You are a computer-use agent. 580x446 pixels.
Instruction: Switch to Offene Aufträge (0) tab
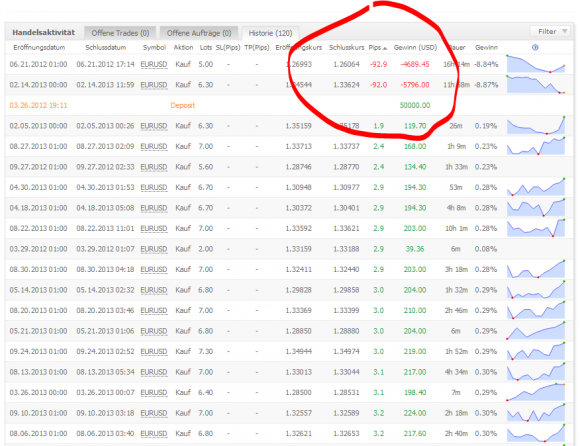(x=199, y=33)
